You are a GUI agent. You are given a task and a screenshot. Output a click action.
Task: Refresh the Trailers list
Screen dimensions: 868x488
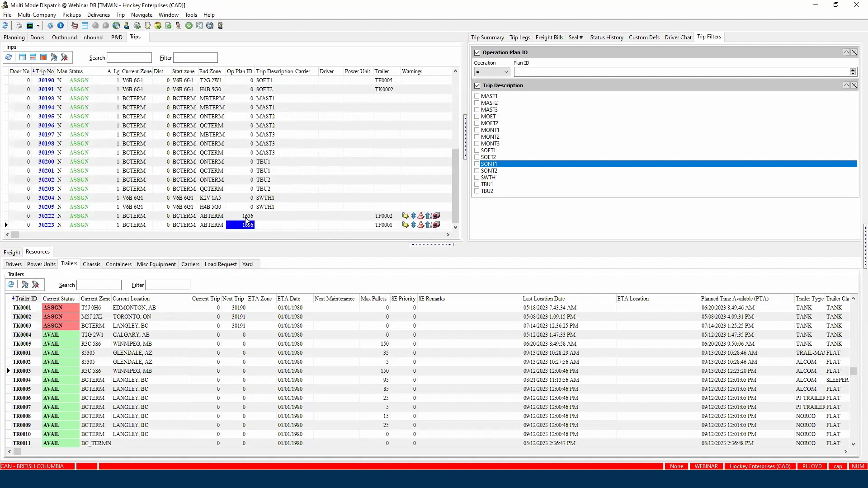pos(11,285)
